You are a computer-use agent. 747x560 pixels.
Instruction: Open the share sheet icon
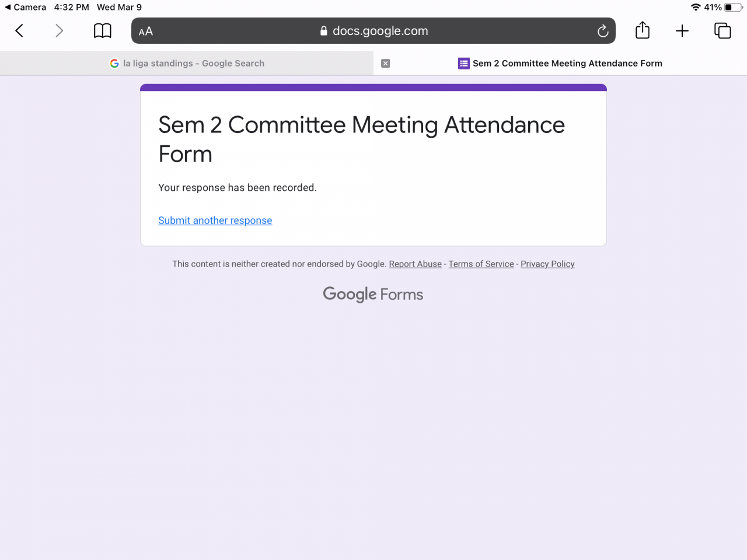(643, 30)
